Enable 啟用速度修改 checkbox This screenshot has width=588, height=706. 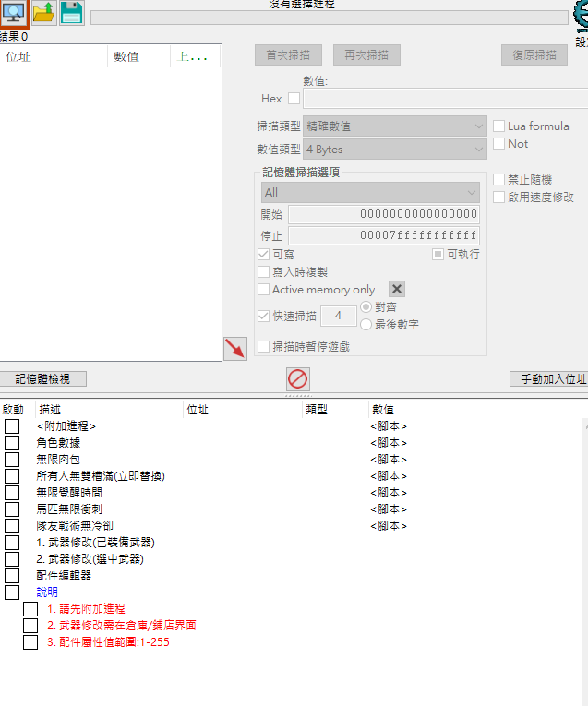point(498,197)
